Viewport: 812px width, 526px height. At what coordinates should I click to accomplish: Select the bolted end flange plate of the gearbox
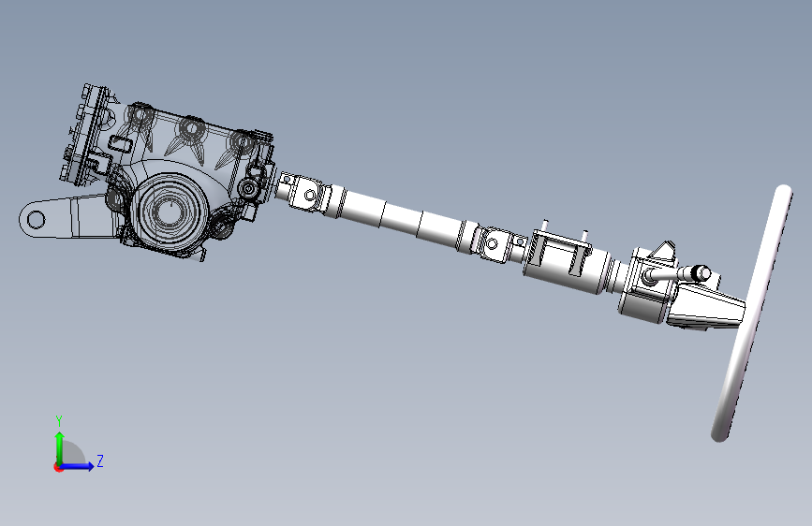click(x=85, y=135)
